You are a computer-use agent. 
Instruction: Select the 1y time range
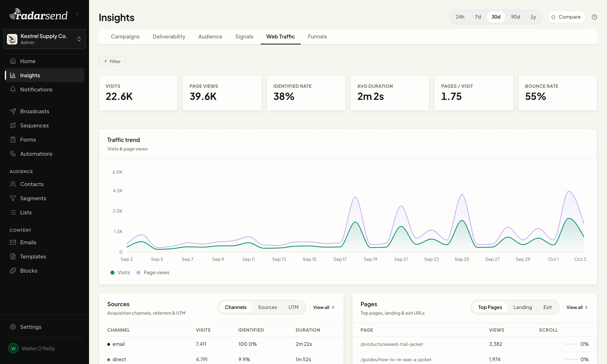click(533, 17)
